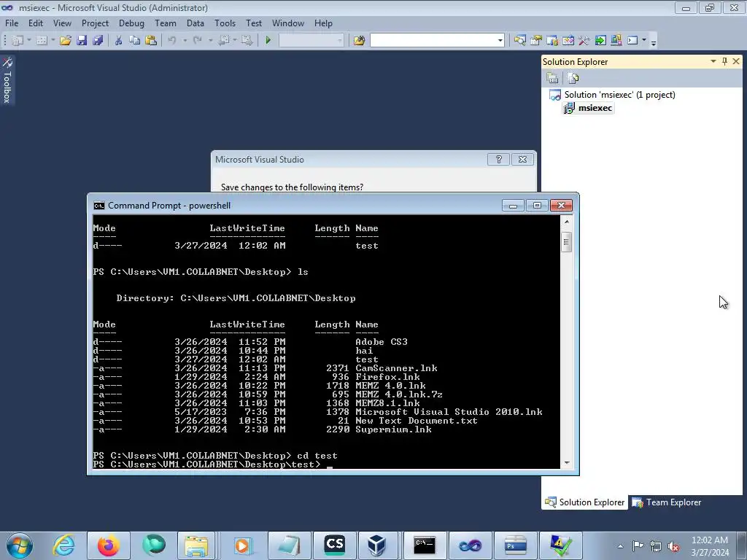The image size is (747, 560).
Task: Click the Command Prompt scroll down arrow
Action: (566, 462)
